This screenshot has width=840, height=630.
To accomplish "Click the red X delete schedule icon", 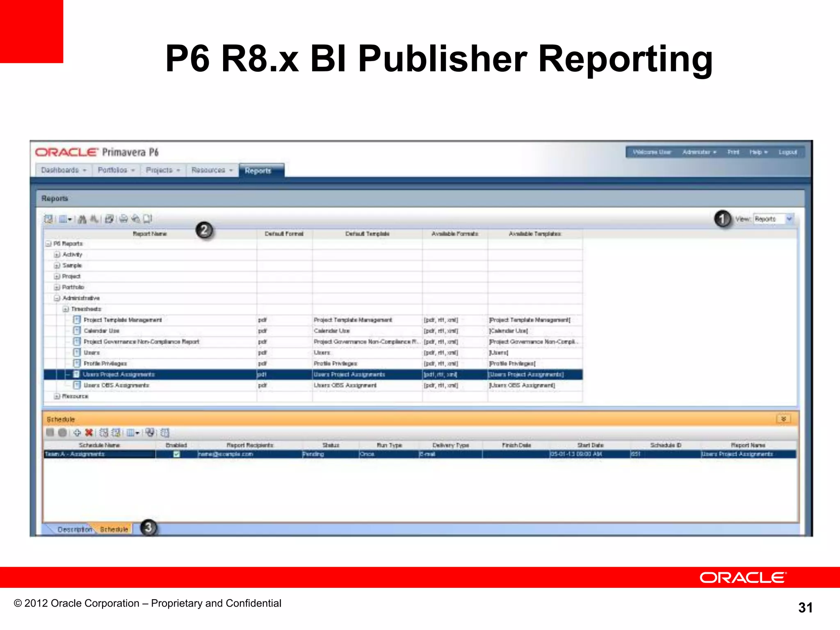I will tap(89, 433).
